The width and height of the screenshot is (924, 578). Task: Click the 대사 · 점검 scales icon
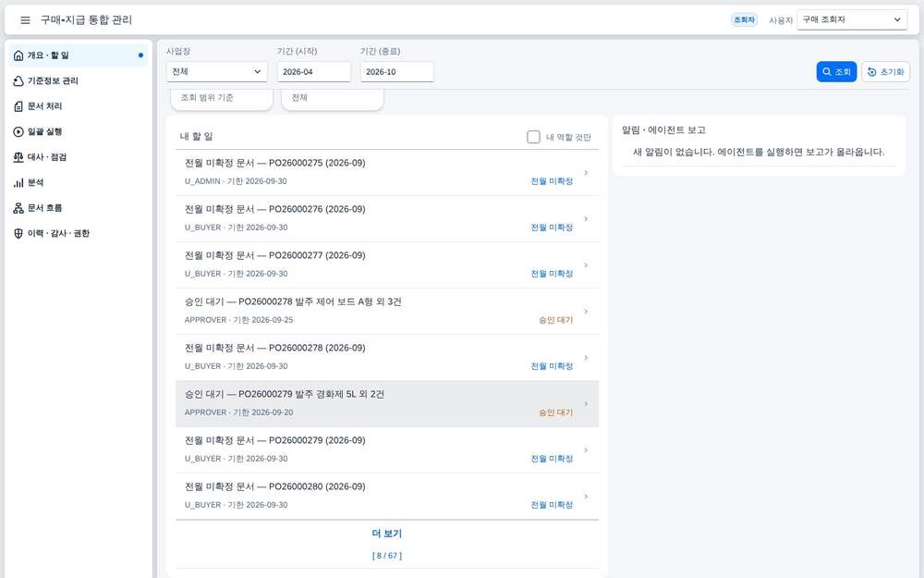(x=18, y=157)
